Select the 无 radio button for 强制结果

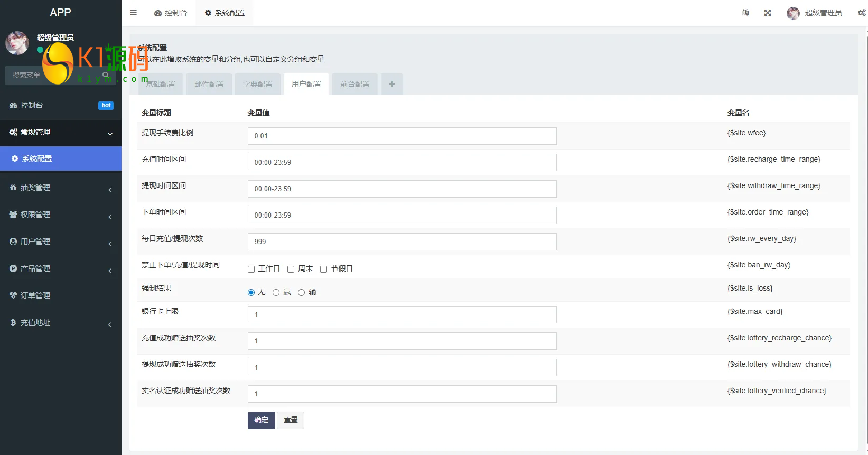251,292
